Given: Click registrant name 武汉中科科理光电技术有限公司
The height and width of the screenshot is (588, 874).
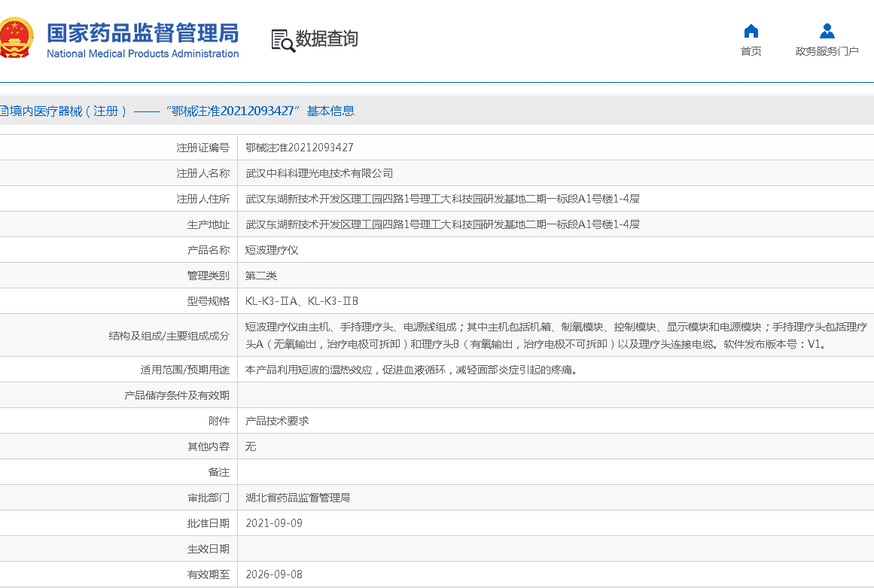Looking at the screenshot, I should 319,173.
